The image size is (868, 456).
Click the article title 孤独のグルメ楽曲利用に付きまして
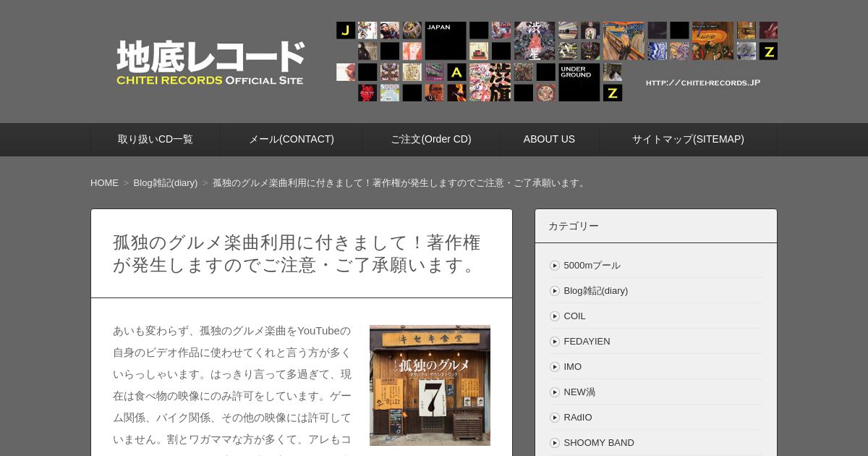297,253
